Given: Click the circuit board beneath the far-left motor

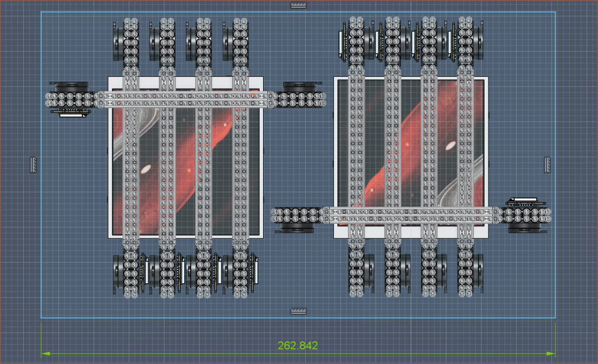Looking at the screenshot, I should [x=71, y=112].
